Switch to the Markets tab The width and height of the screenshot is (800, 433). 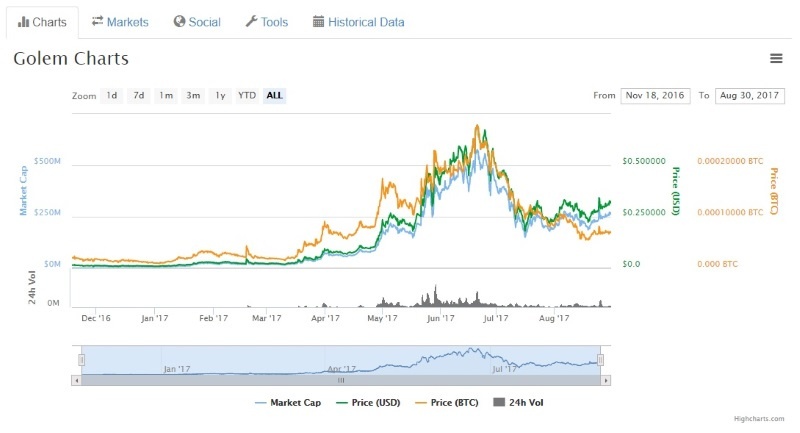coord(120,22)
